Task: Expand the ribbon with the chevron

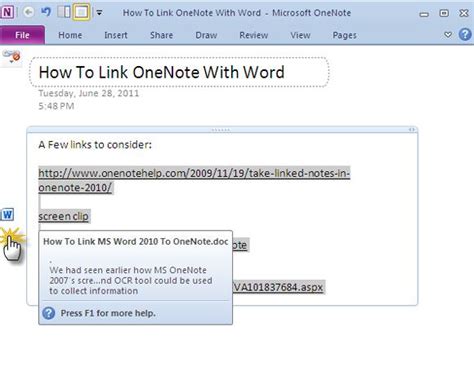Action: click(448, 34)
